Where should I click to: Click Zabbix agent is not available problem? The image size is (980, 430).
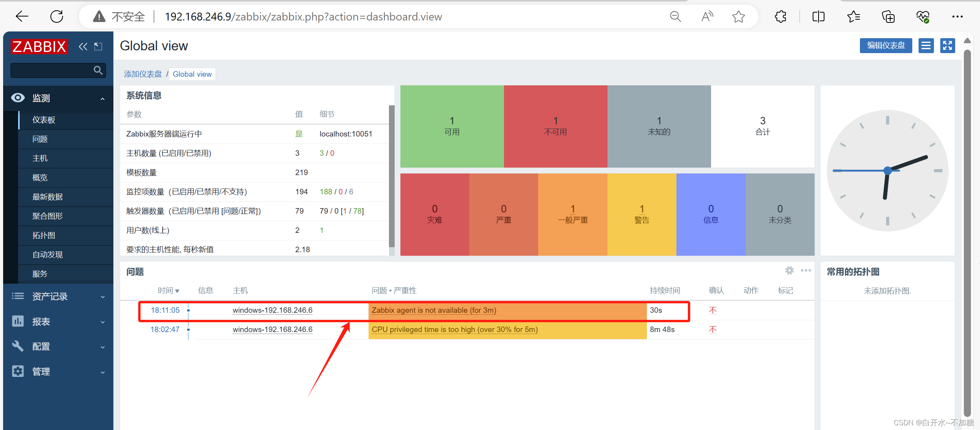434,310
